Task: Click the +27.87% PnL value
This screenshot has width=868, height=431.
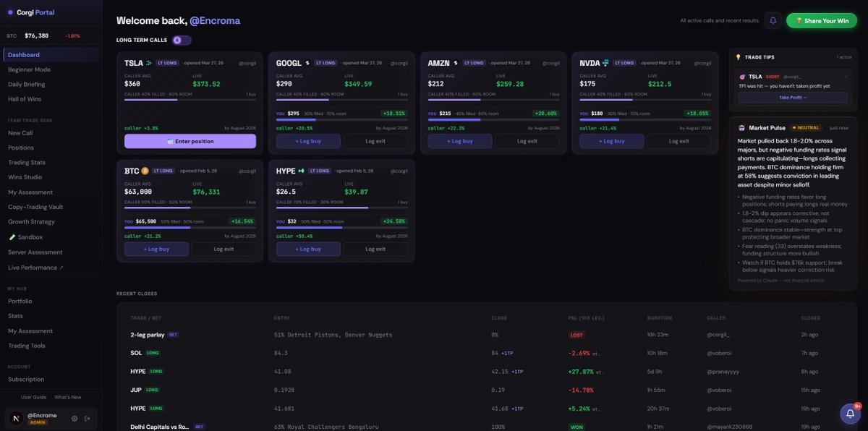Action: [x=582, y=371]
